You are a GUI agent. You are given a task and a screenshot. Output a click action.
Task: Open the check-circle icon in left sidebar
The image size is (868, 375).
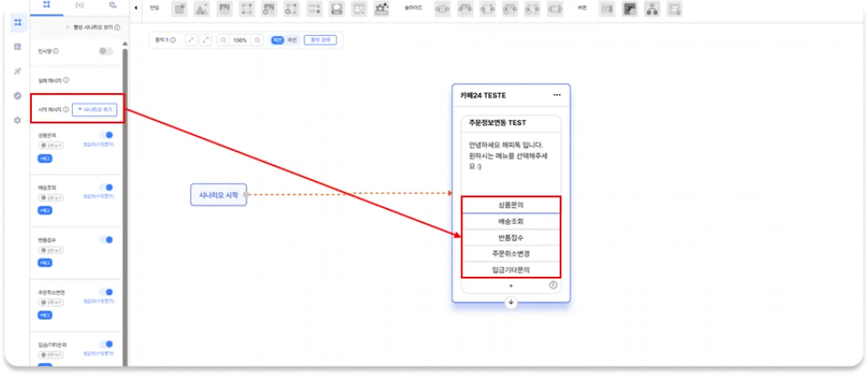pos(18,96)
